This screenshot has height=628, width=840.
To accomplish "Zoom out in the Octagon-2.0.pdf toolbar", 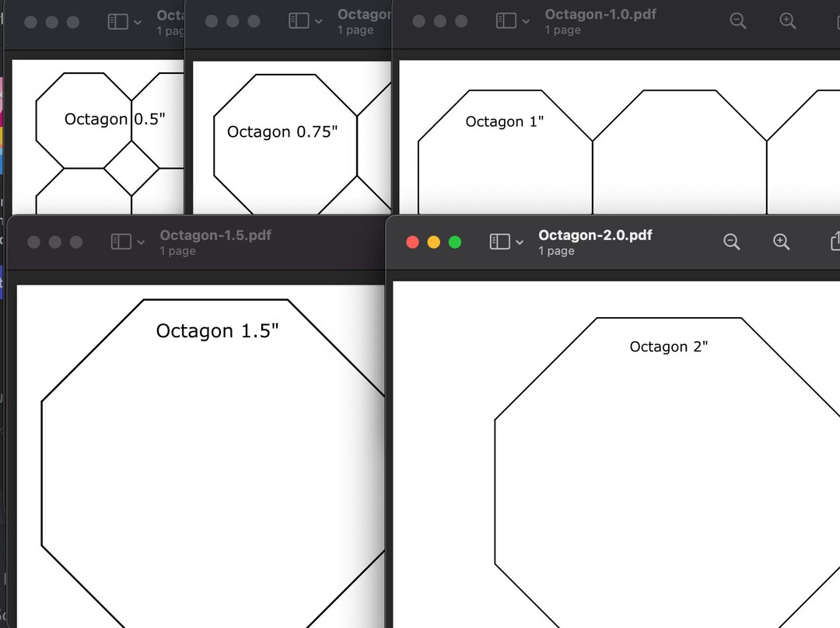I will 731,242.
